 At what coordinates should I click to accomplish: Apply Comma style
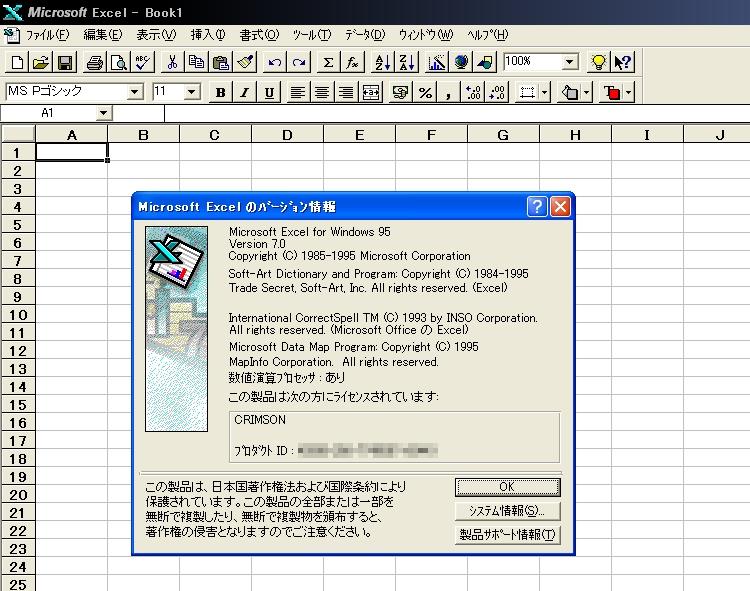(449, 92)
